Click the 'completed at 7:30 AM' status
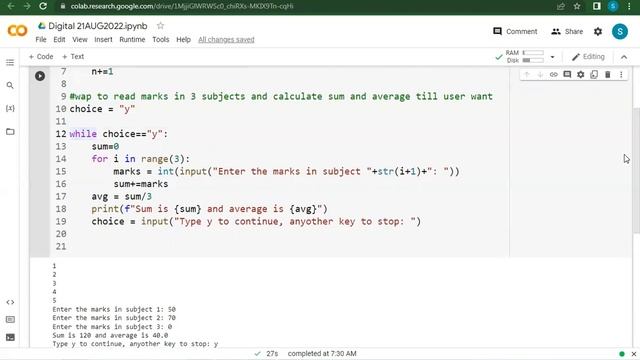The width and height of the screenshot is (640, 360). click(322, 353)
